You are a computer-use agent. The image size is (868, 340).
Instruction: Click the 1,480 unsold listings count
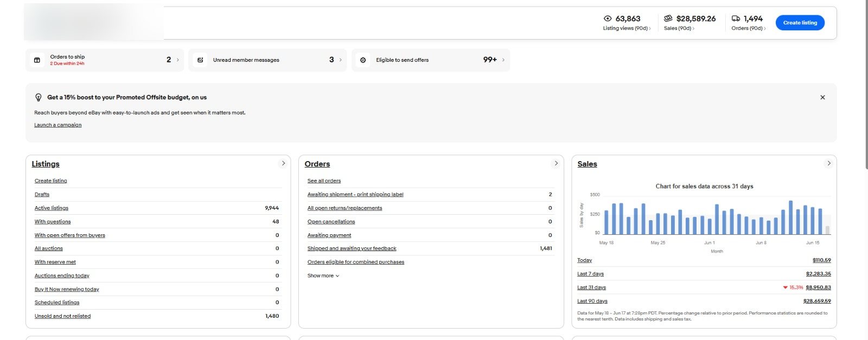[x=272, y=316]
